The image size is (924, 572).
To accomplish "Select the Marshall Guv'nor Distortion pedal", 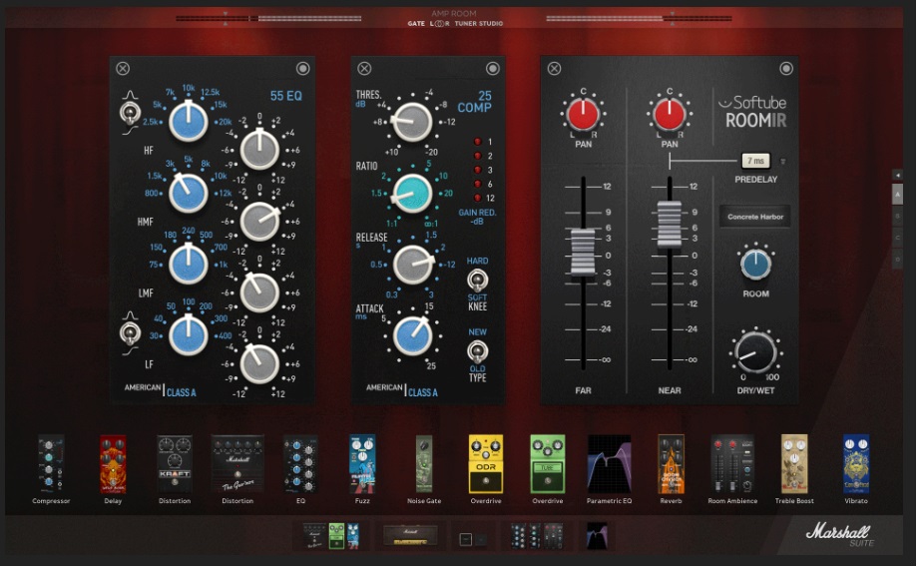I will 237,464.
